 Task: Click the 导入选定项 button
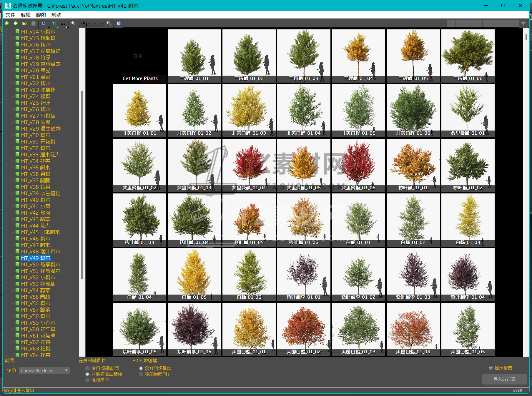[504, 379]
